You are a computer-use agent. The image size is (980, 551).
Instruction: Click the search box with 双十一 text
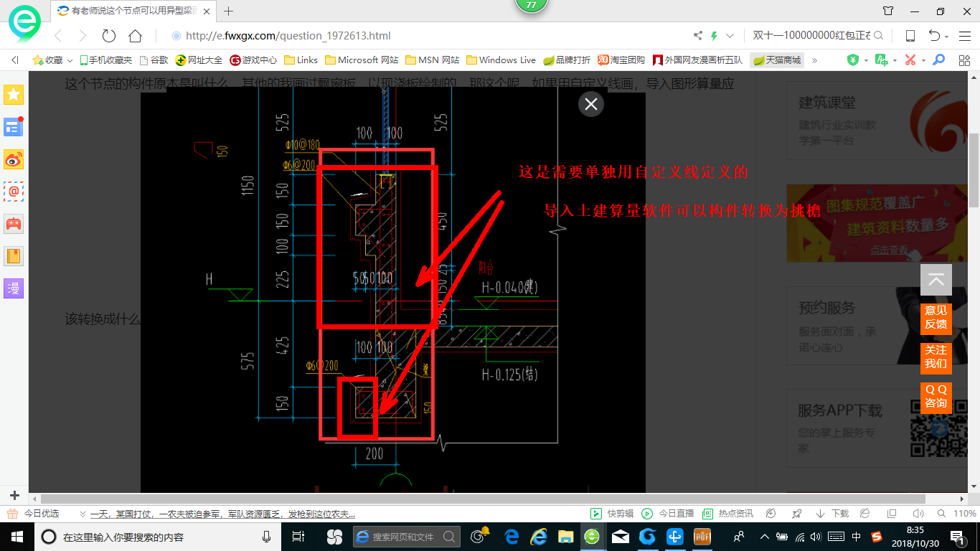coord(811,36)
